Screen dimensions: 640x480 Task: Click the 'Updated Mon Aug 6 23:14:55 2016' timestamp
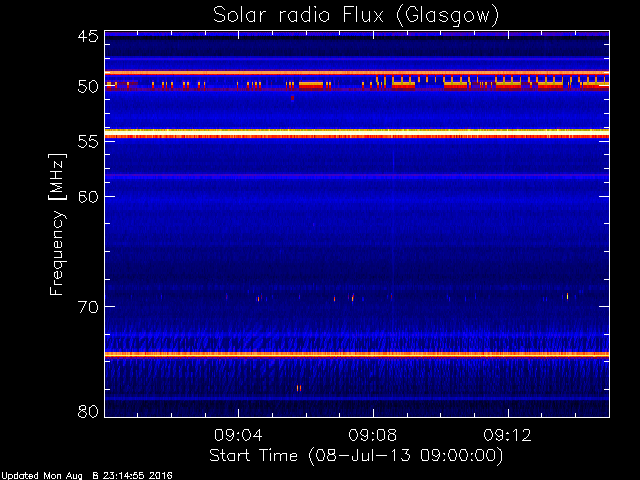(x=87, y=476)
